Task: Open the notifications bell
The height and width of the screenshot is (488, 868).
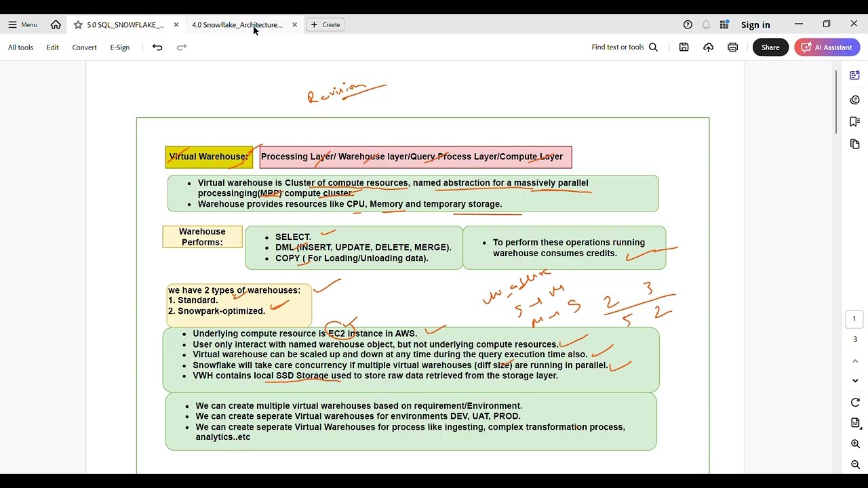Action: [706, 24]
